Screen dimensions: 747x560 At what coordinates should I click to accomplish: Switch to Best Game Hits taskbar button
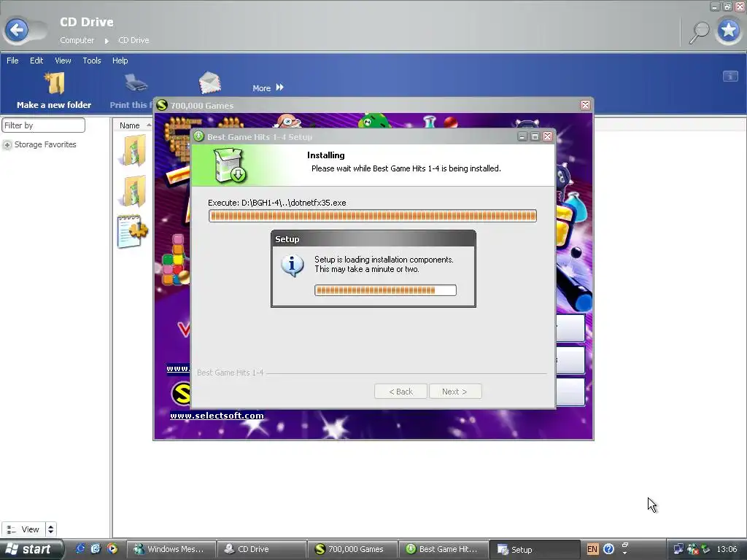pyautogui.click(x=443, y=549)
